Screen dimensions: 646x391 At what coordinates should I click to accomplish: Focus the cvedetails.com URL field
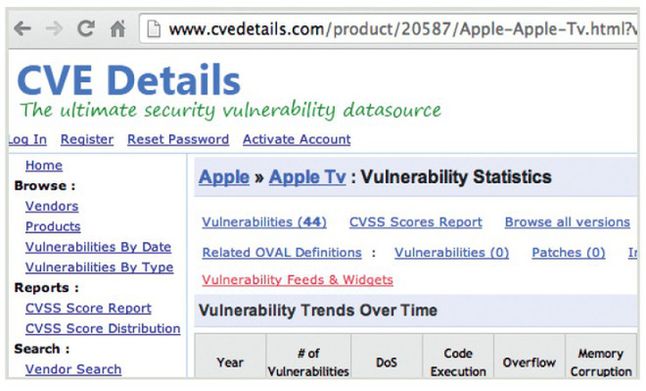tap(389, 29)
